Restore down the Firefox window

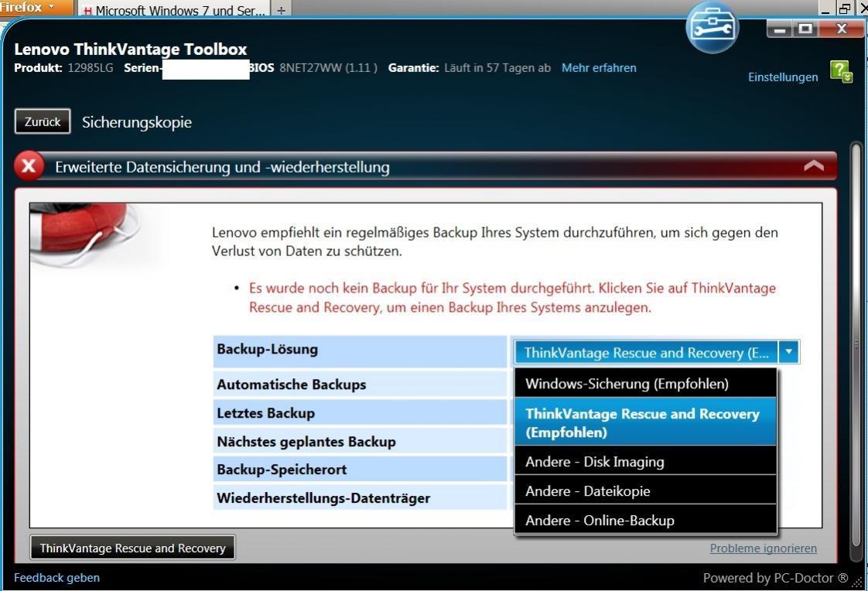coord(844,8)
